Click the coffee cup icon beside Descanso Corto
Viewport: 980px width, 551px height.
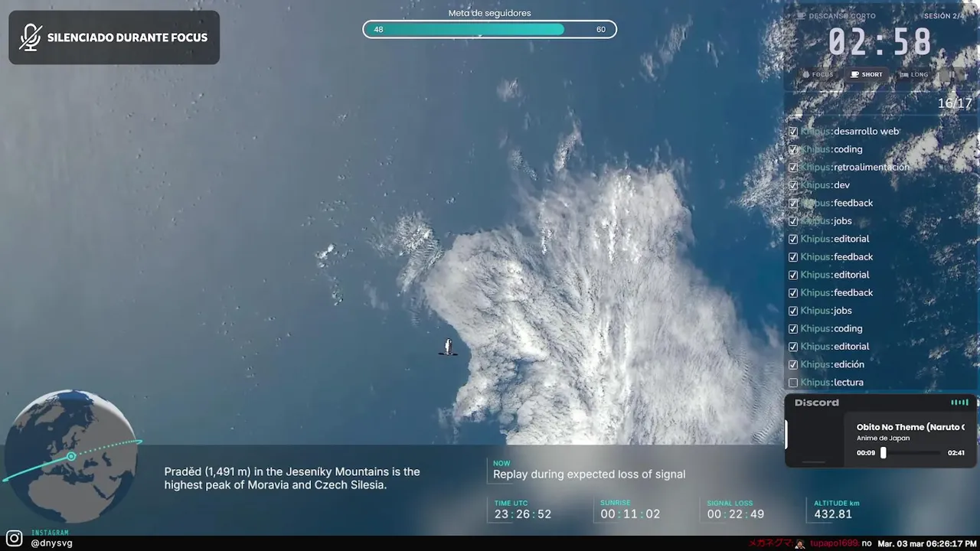(x=801, y=15)
